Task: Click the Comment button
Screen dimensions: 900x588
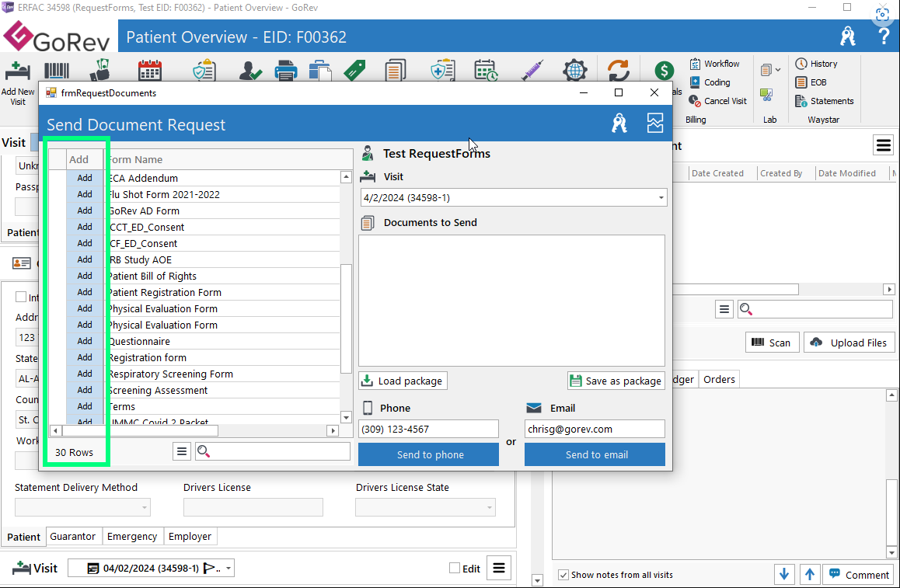Action: 859,575
